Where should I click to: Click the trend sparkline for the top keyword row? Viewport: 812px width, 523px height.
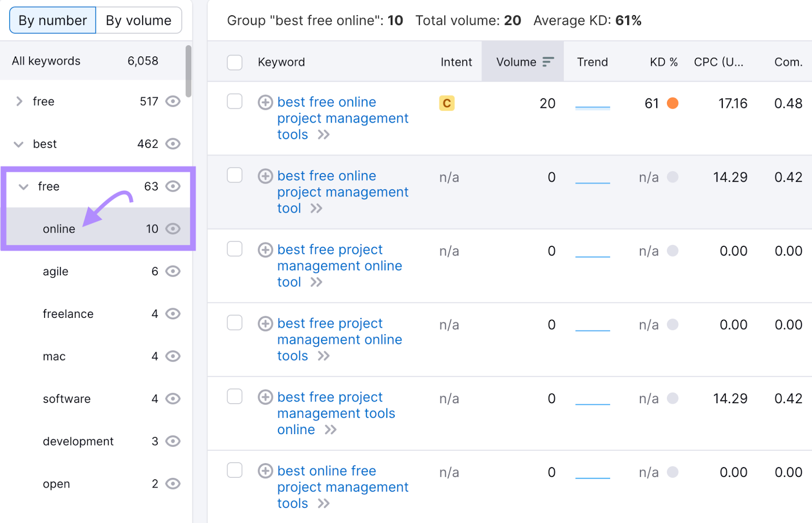[x=592, y=107]
